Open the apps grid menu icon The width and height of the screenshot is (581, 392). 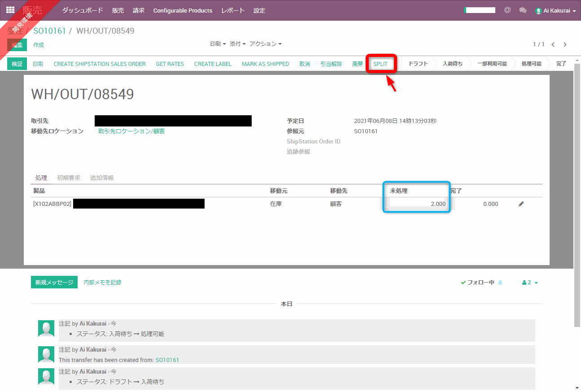click(x=10, y=10)
